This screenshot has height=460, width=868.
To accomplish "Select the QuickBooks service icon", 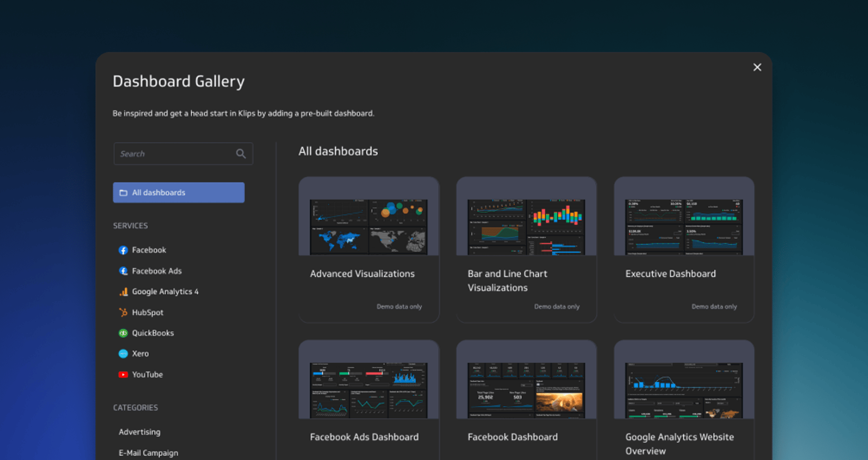I will pyautogui.click(x=123, y=333).
